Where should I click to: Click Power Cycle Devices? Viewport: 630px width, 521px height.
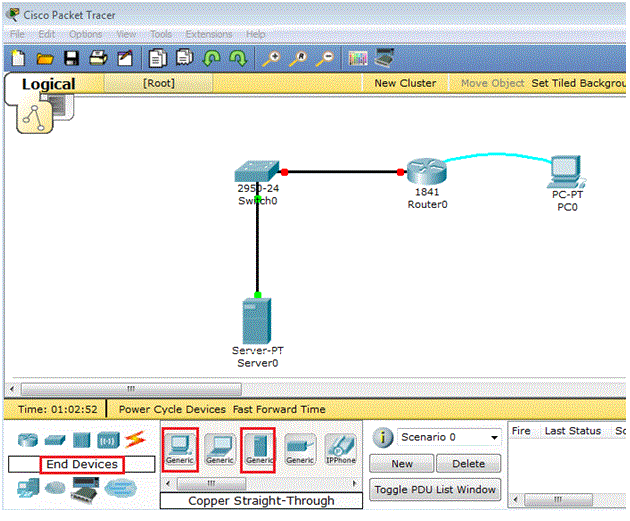(172, 409)
